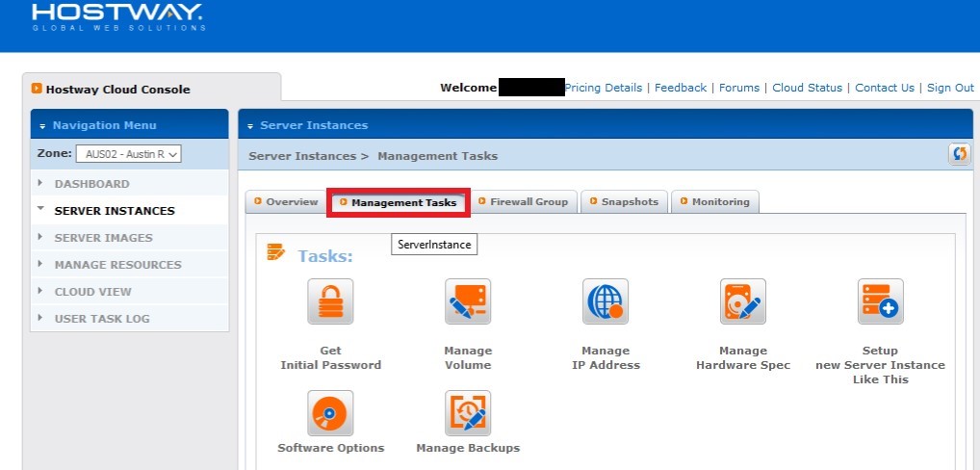Open the Pricing Details link
The image size is (980, 470).
click(604, 88)
